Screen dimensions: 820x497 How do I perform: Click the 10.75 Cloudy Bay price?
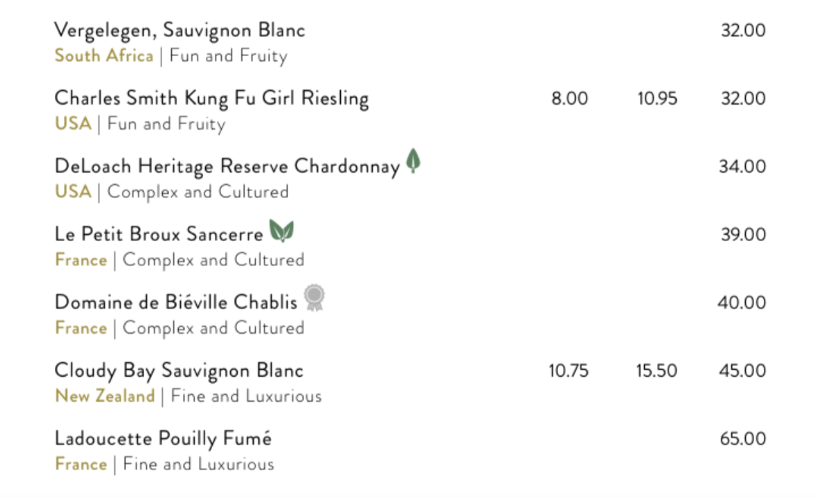[568, 371]
